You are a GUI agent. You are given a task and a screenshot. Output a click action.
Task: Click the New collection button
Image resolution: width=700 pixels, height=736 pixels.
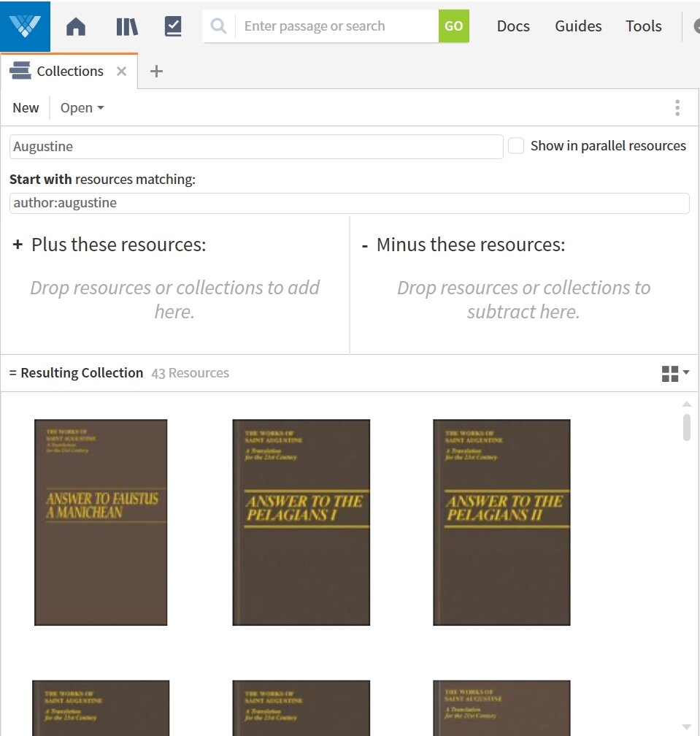[x=26, y=108]
